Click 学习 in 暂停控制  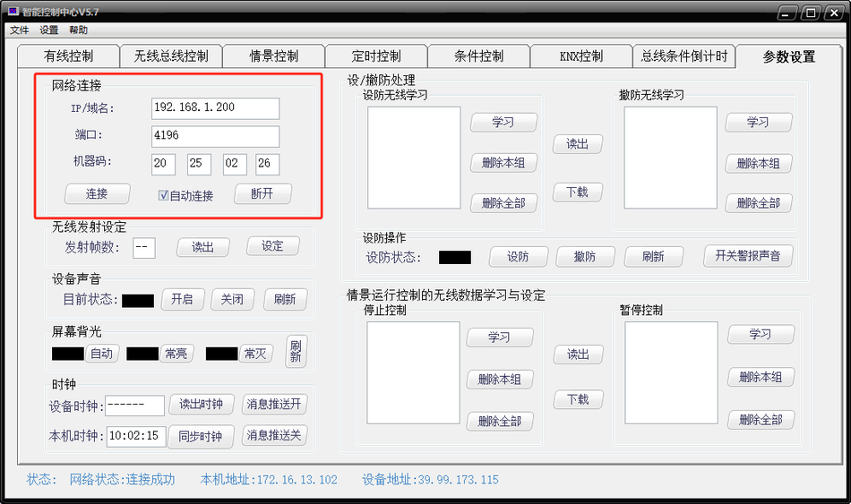tap(761, 334)
